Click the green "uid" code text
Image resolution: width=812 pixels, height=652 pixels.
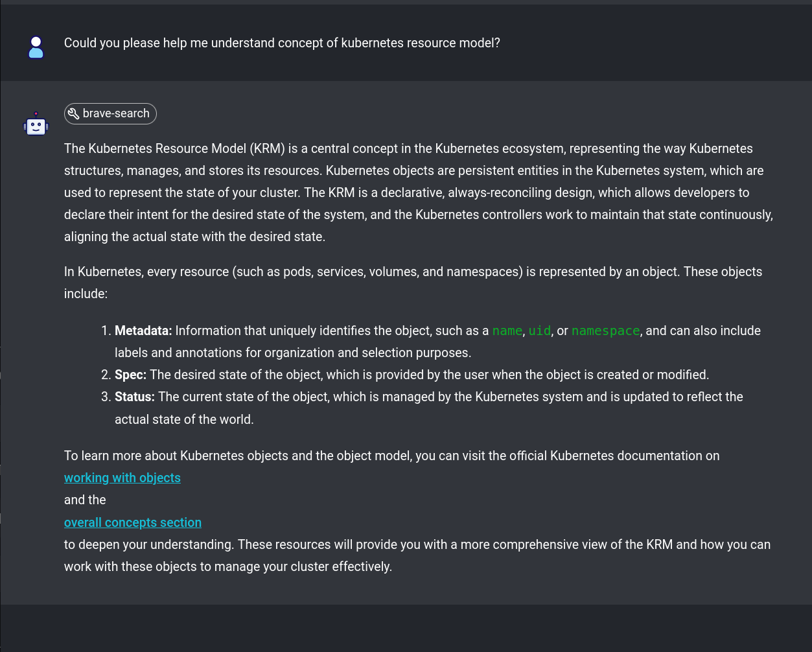coord(539,331)
